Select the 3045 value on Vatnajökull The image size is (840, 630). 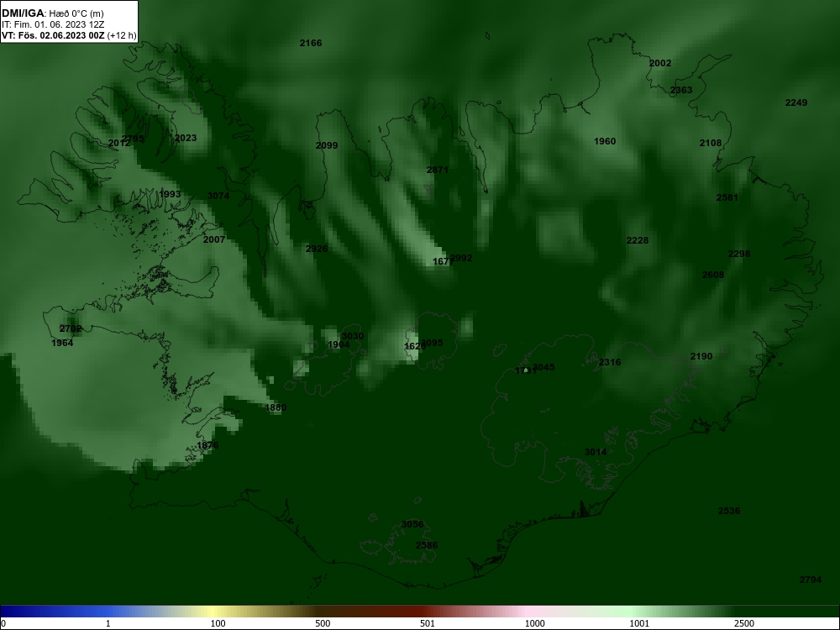pos(543,368)
